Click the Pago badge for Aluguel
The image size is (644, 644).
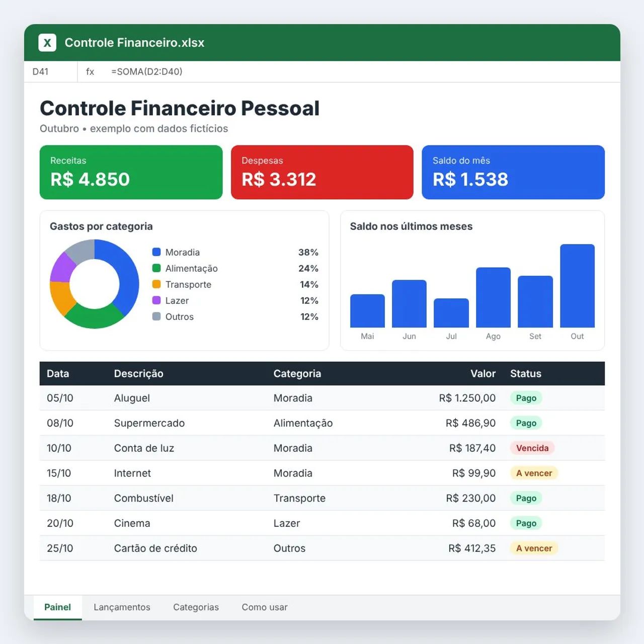(x=526, y=398)
